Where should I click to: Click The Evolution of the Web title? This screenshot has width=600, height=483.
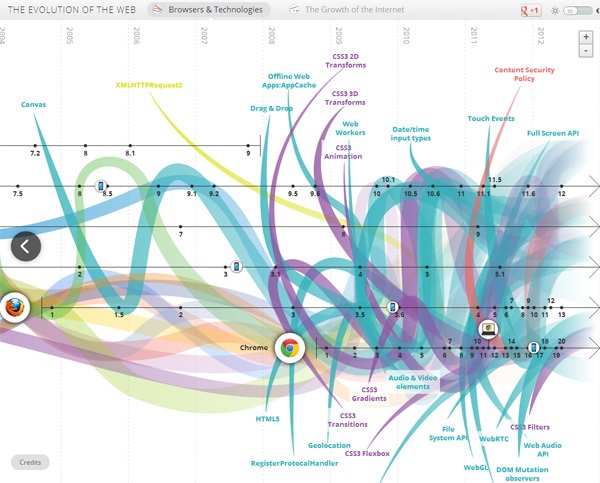[x=72, y=10]
